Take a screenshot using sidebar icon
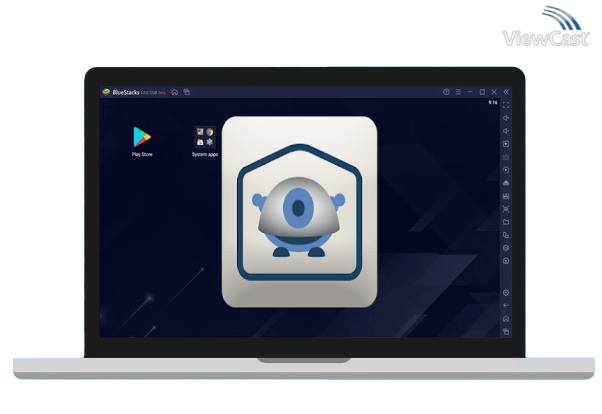Viewport: 602px width, 414px height. pos(506,209)
